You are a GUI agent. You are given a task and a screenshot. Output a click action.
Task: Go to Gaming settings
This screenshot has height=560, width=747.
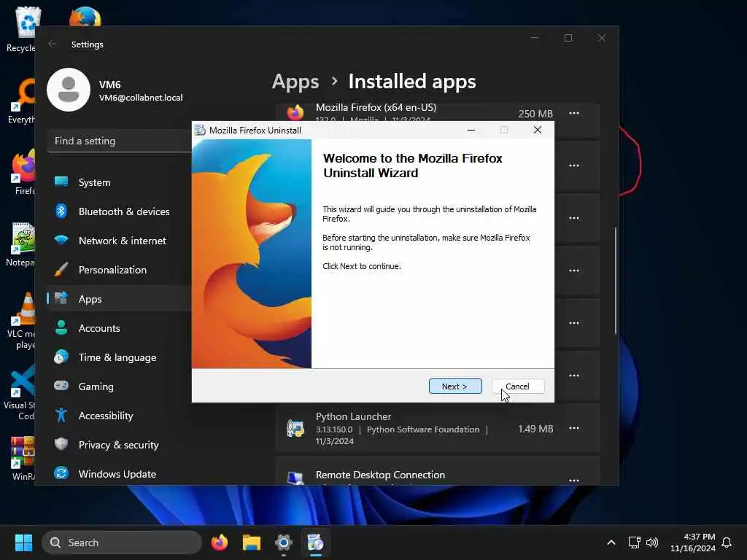click(119, 386)
